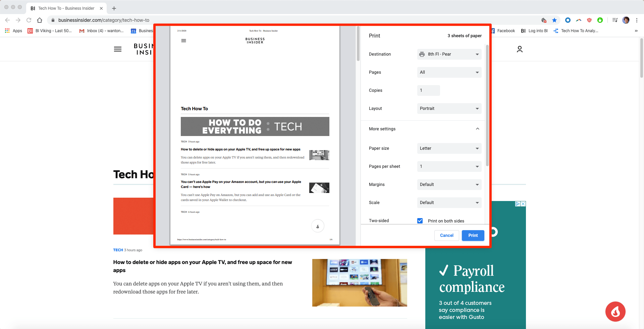Change the Paper size dropdown from Letter
The image size is (644, 329).
[449, 148]
